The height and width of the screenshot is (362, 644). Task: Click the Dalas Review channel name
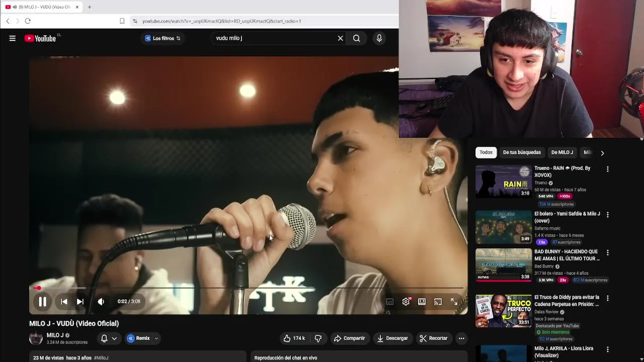(x=546, y=312)
